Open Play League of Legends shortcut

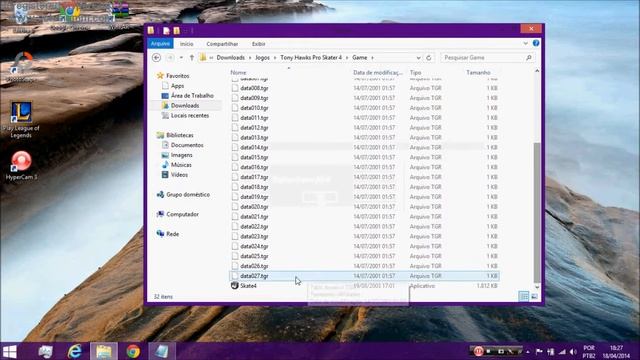coord(21,120)
